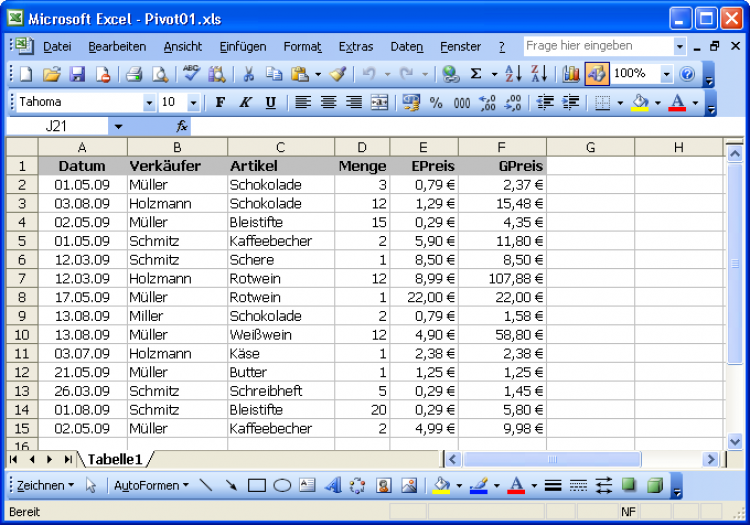The height and width of the screenshot is (525, 750).
Task: Expand the Name Box dropdown arrow
Action: click(118, 127)
